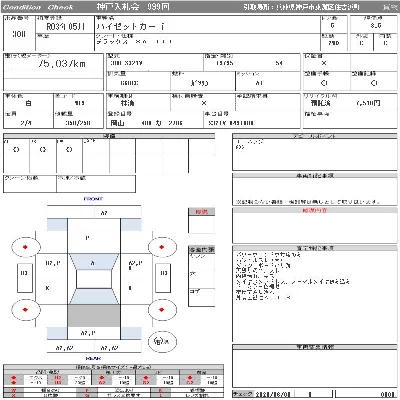Click the white roof rectangle in car diagram

pyautogui.click(x=94, y=279)
